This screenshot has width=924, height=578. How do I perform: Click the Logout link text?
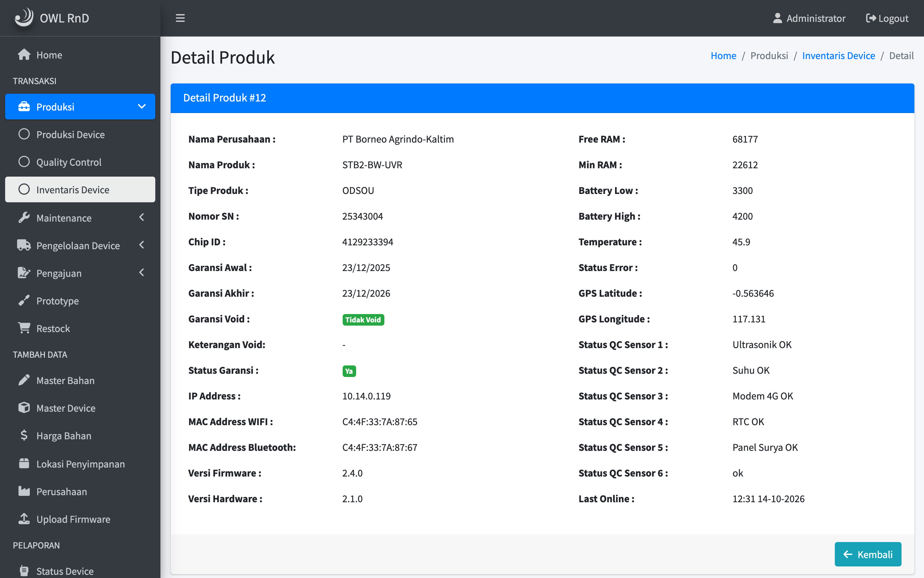tap(893, 18)
